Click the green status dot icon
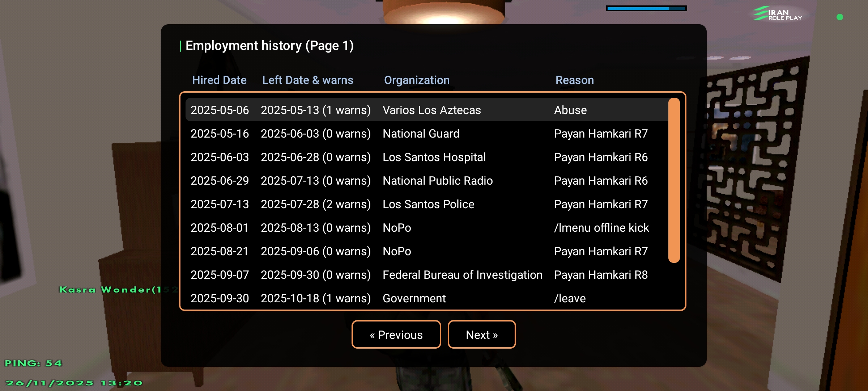The height and width of the screenshot is (391, 868). [840, 17]
